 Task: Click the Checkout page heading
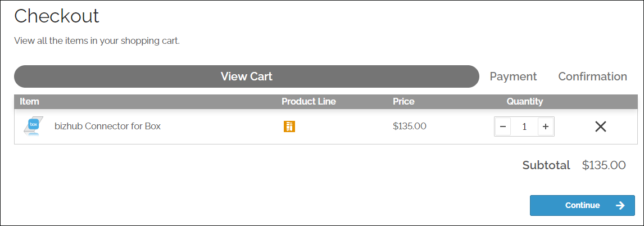57,16
